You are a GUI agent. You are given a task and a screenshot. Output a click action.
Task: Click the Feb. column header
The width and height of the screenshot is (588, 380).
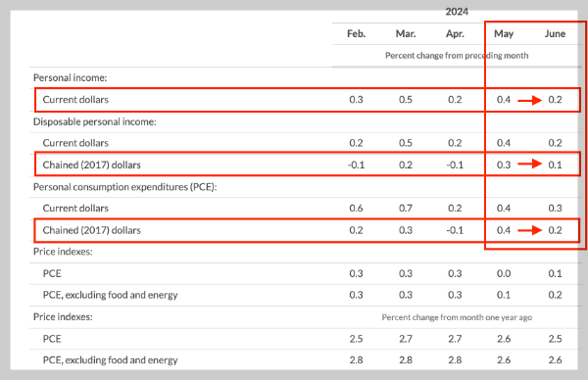click(x=356, y=33)
